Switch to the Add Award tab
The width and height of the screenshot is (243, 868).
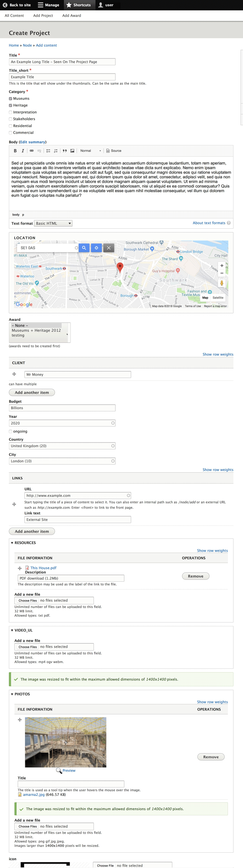tap(71, 16)
